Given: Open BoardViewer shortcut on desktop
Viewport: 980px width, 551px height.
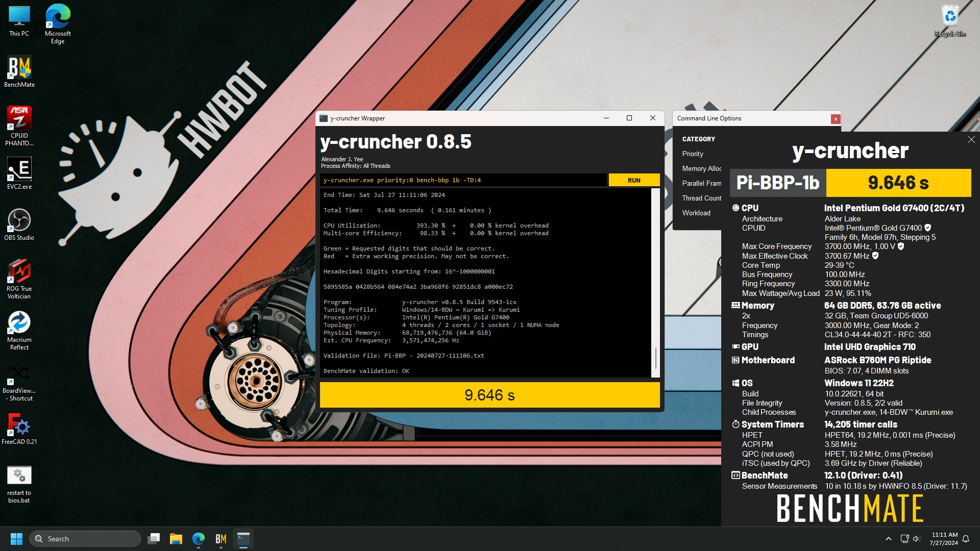Looking at the screenshot, I should [19, 384].
